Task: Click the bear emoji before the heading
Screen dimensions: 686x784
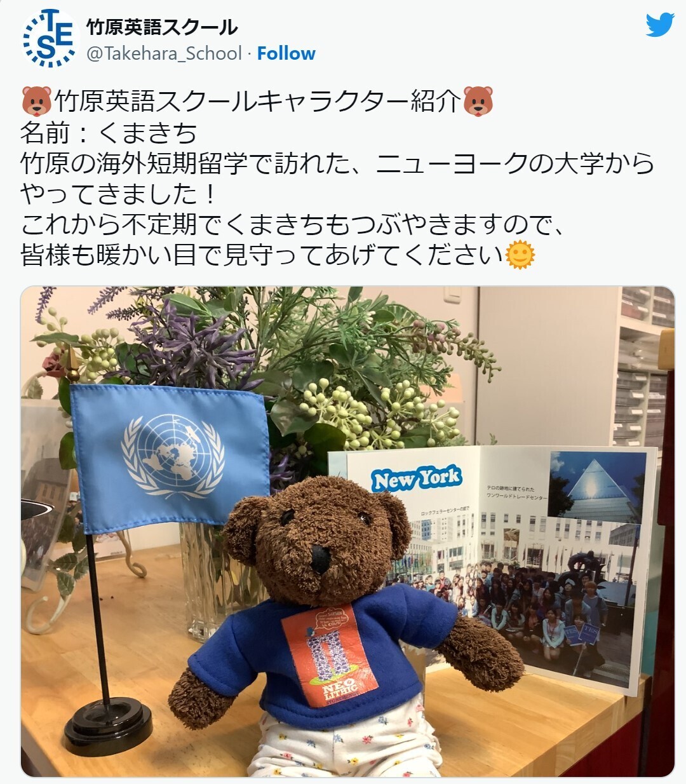Action: [36, 102]
